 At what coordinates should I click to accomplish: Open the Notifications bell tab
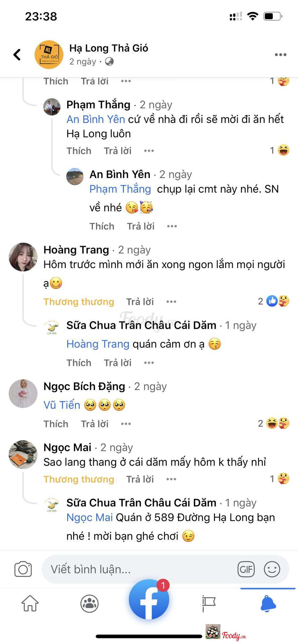[268, 603]
